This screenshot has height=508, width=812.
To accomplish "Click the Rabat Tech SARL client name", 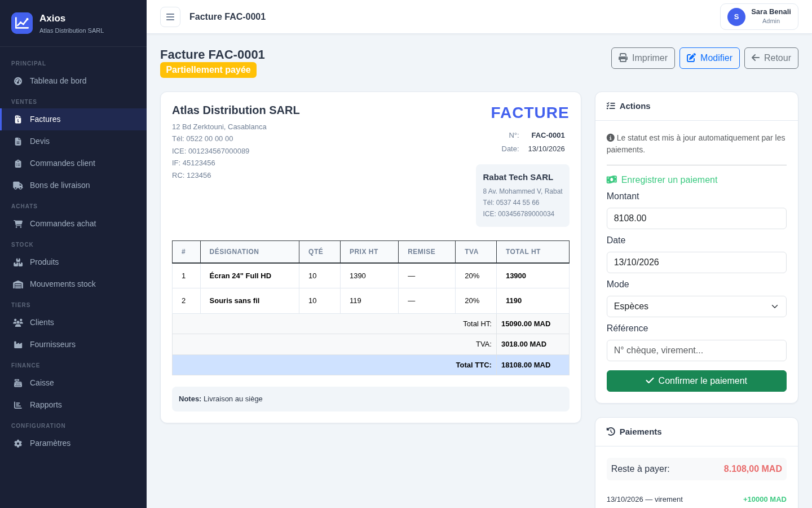I will 518,177.
